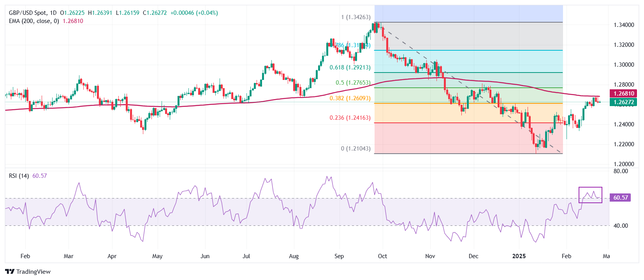Click the EMA (200, close, 0) legend
The width and height of the screenshot is (644, 280).
[34, 21]
